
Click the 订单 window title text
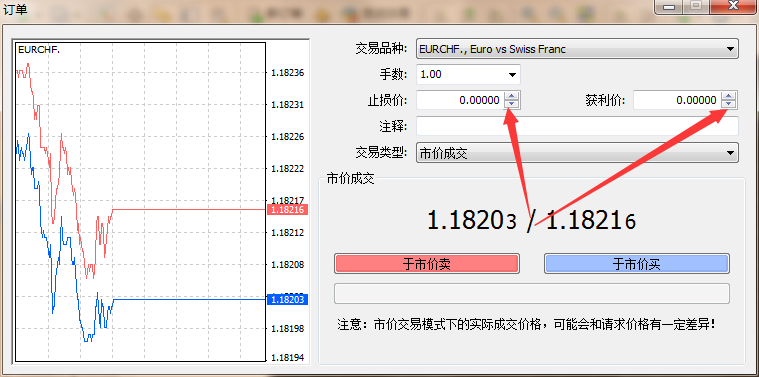click(15, 9)
